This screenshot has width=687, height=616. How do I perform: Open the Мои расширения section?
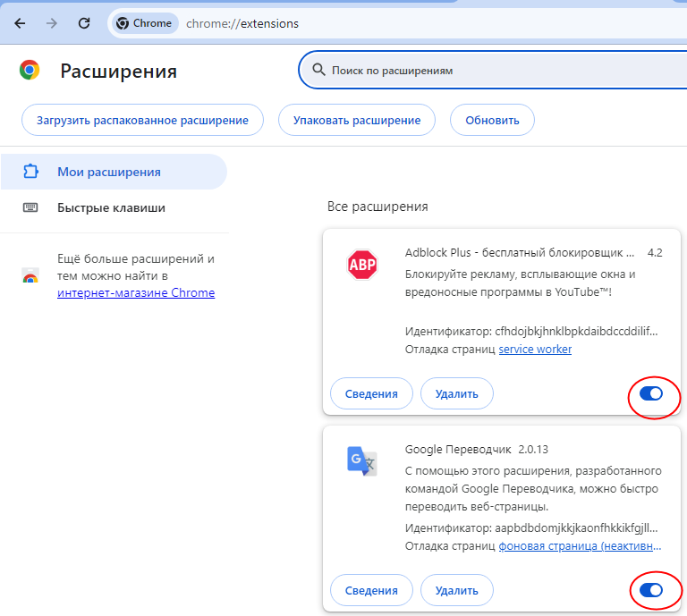(x=114, y=172)
